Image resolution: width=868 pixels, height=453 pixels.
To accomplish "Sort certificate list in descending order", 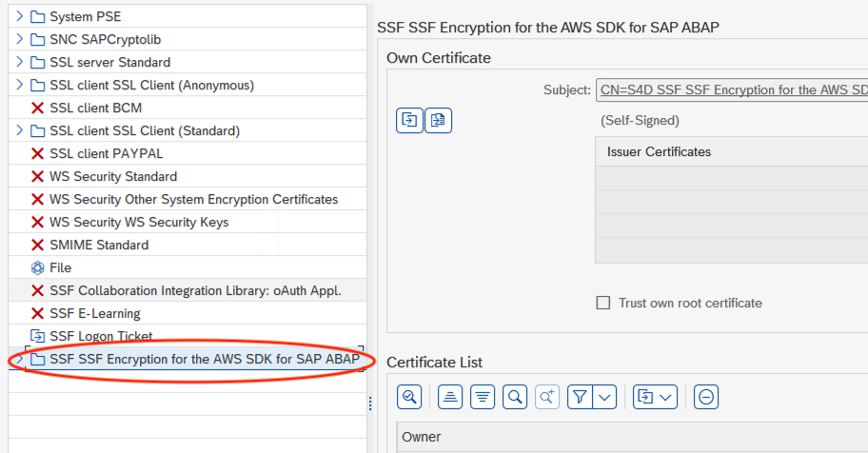I will 483,397.
